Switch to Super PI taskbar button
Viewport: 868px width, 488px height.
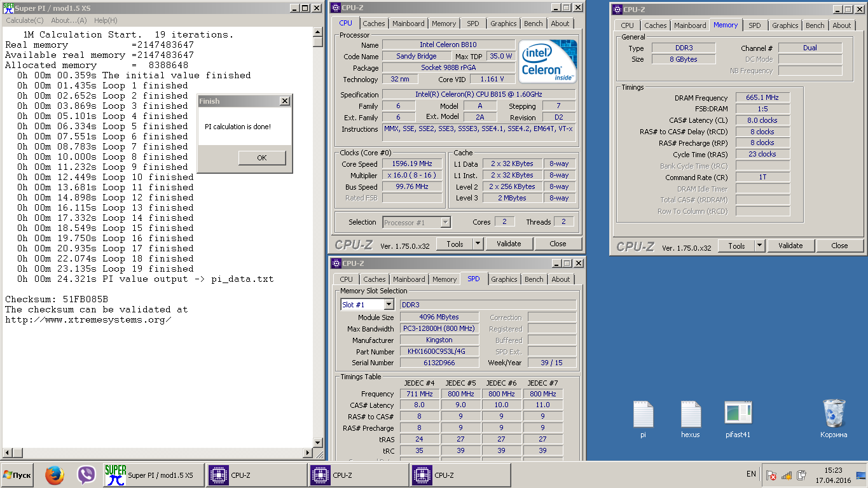[x=153, y=475]
